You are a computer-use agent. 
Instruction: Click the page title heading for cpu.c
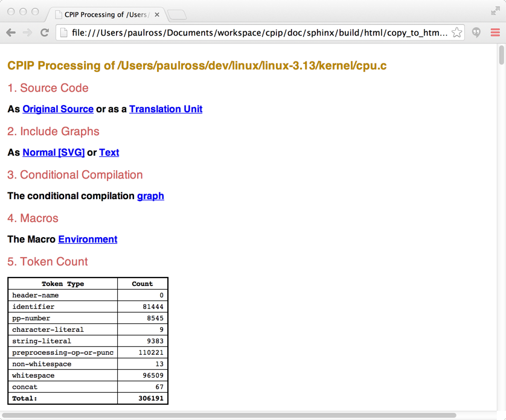coord(197,66)
